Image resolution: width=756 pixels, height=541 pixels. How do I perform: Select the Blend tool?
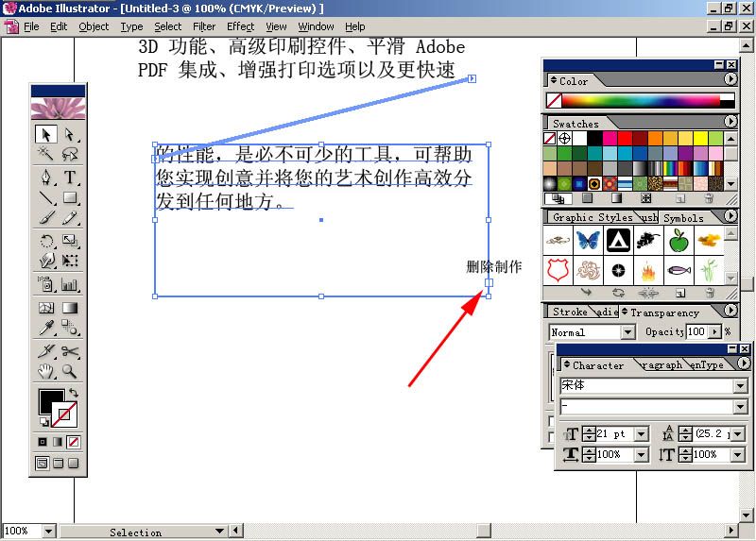click(70, 328)
